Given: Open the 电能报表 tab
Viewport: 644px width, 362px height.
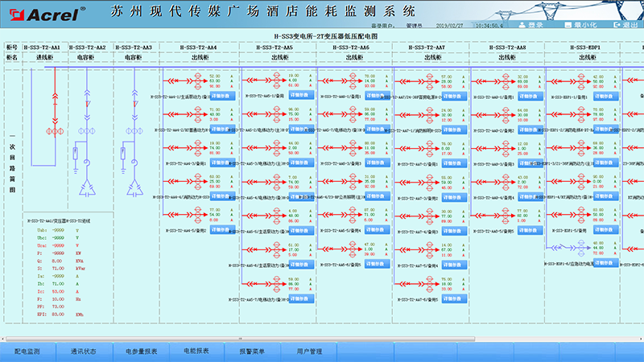Looking at the screenshot, I should coord(196,352).
